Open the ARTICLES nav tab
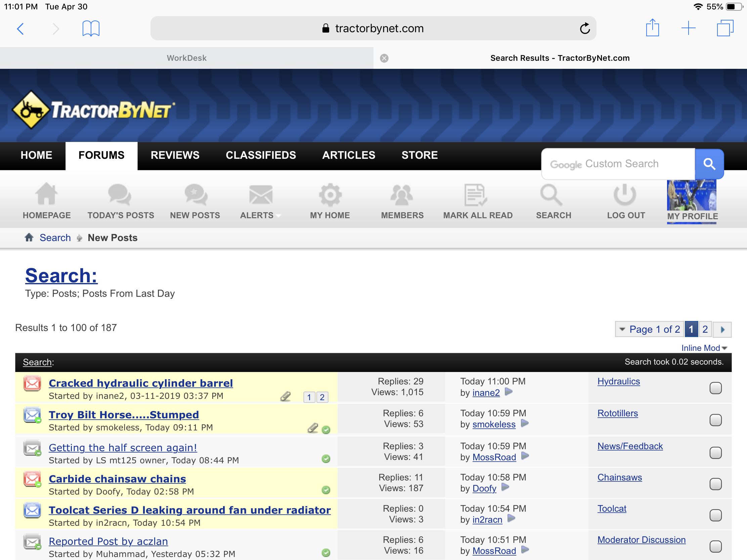 tap(349, 155)
